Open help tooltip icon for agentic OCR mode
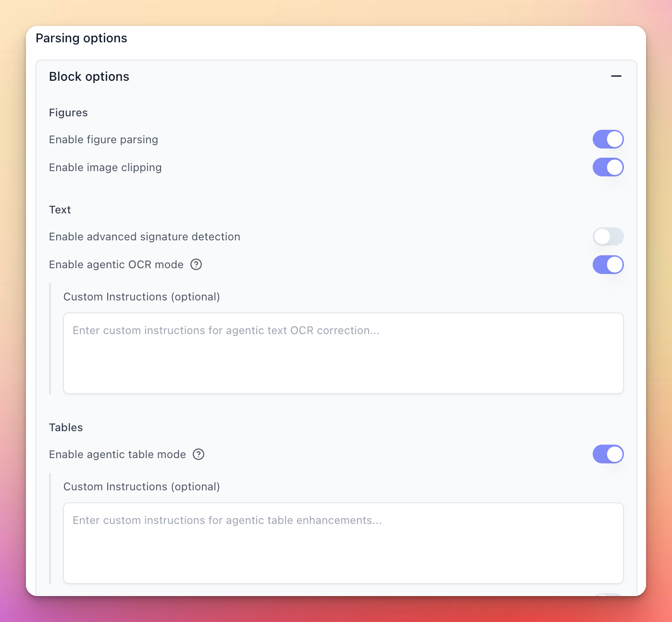 tap(196, 264)
